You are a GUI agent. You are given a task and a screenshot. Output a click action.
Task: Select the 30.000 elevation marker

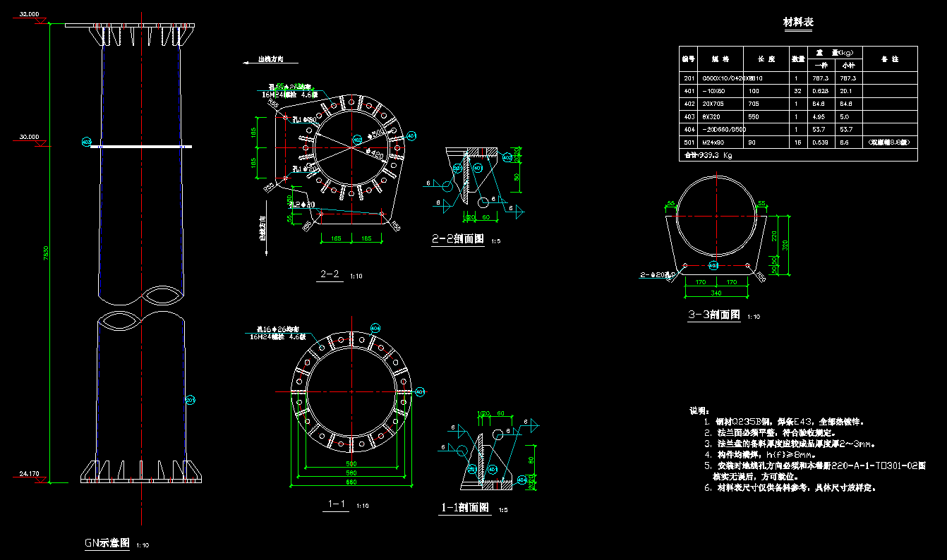click(30, 137)
